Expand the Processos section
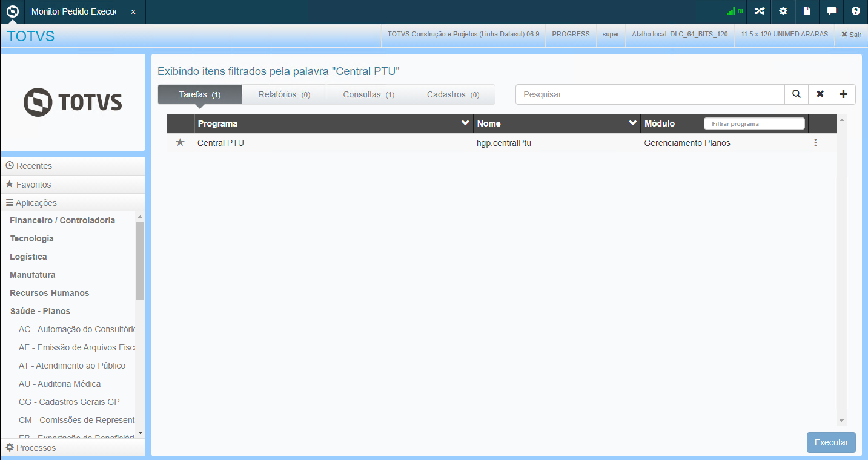The image size is (868, 460). coord(73,448)
